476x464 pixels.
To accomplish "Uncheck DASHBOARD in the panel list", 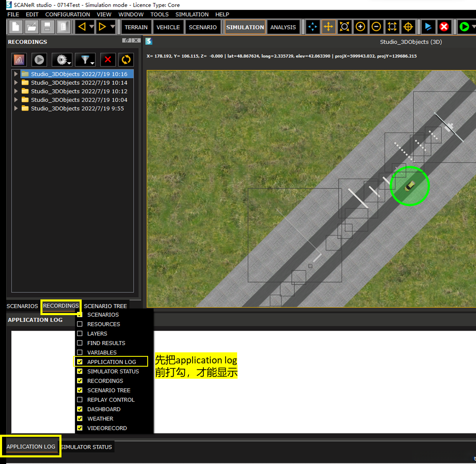I will click(x=80, y=409).
